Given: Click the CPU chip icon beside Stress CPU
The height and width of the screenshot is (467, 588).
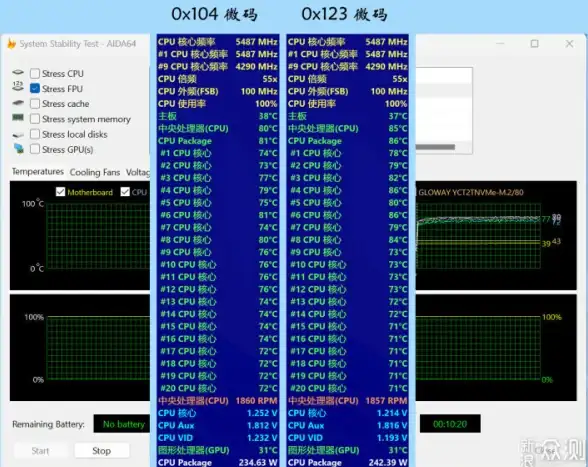Looking at the screenshot, I should point(18,72).
